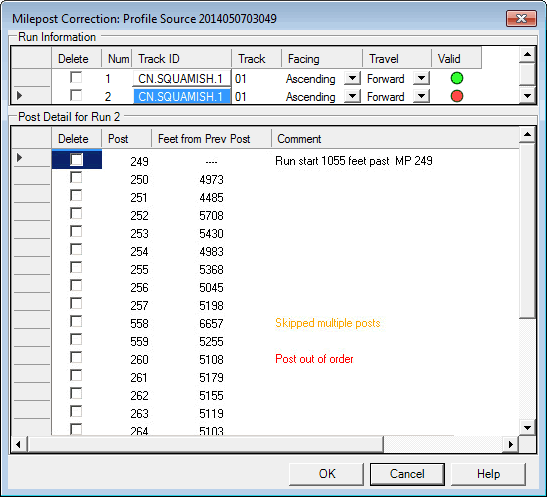
Task: Click horizontal scrollbar left arrow
Action: 19,444
